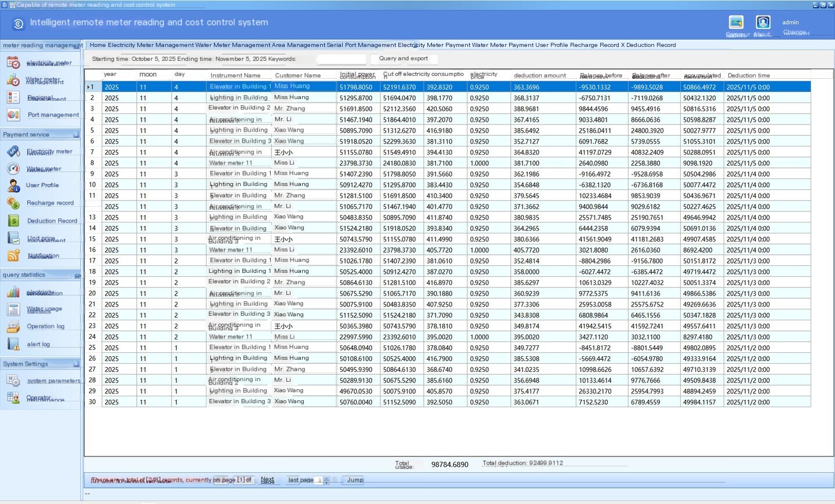Click the card-with-lightning icon in header
Image resolution: width=835 pixels, height=504 pixels.
click(736, 22)
